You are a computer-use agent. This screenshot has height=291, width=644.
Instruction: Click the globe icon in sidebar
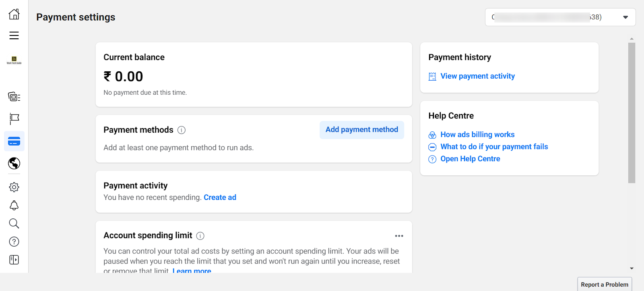coord(14,163)
